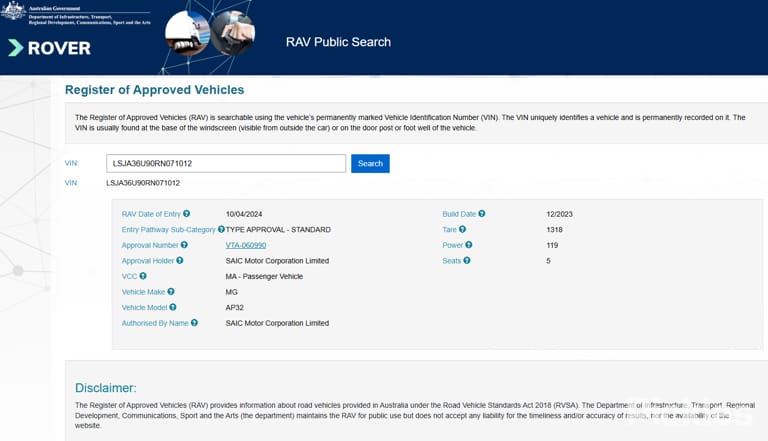Click the Authorised By Name help icon
The width and height of the screenshot is (768, 441).
point(194,323)
